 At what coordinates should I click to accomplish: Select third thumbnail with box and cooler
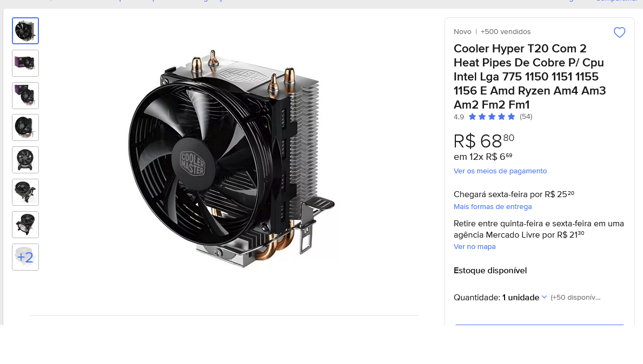25,96
